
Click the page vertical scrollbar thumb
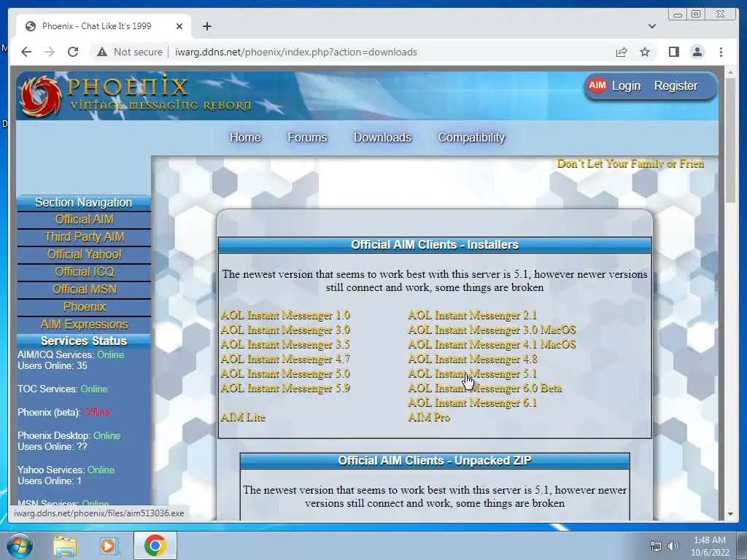coord(730,141)
